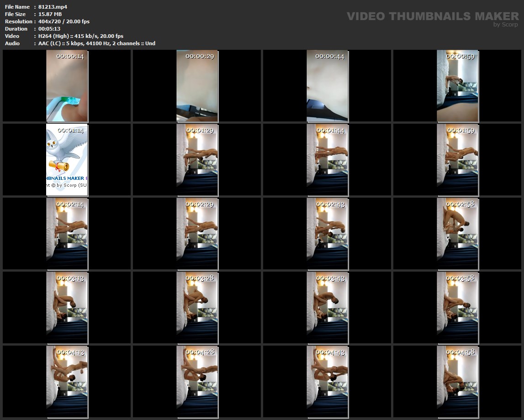Click the H264 (High) video codec line
Image resolution: width=524 pixels, height=420 pixels.
tap(80, 36)
